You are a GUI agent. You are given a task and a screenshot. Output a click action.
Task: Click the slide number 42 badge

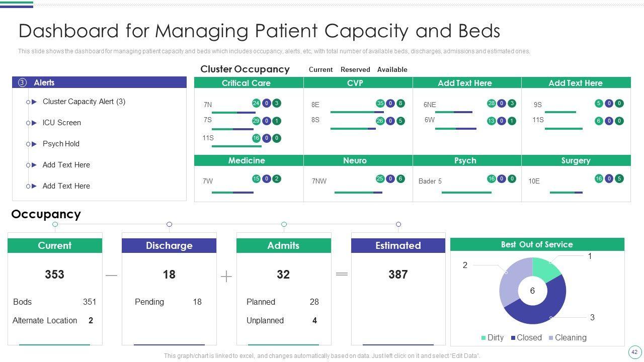click(634, 352)
